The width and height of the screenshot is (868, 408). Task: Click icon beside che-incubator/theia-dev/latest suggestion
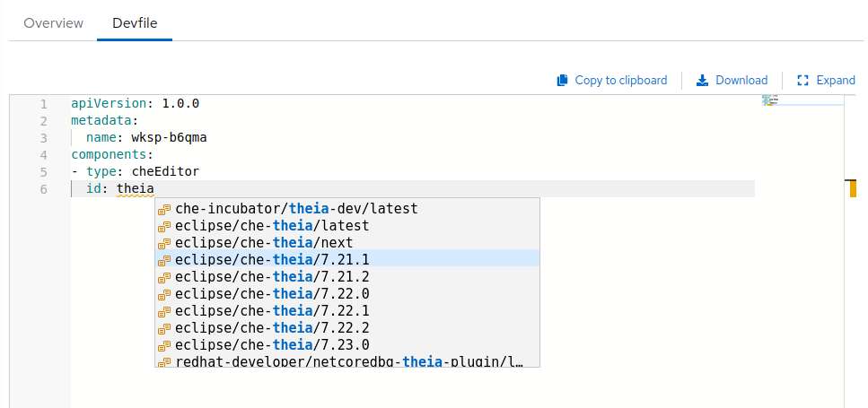[x=164, y=209]
